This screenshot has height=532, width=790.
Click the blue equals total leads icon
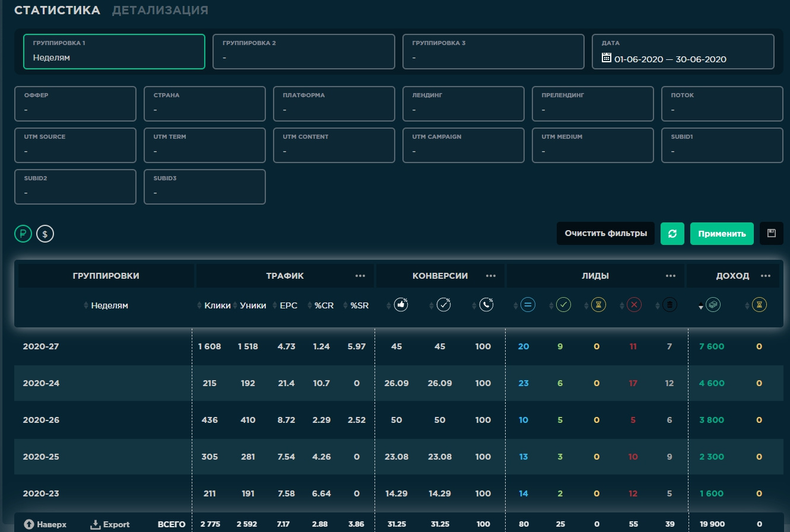tap(528, 305)
